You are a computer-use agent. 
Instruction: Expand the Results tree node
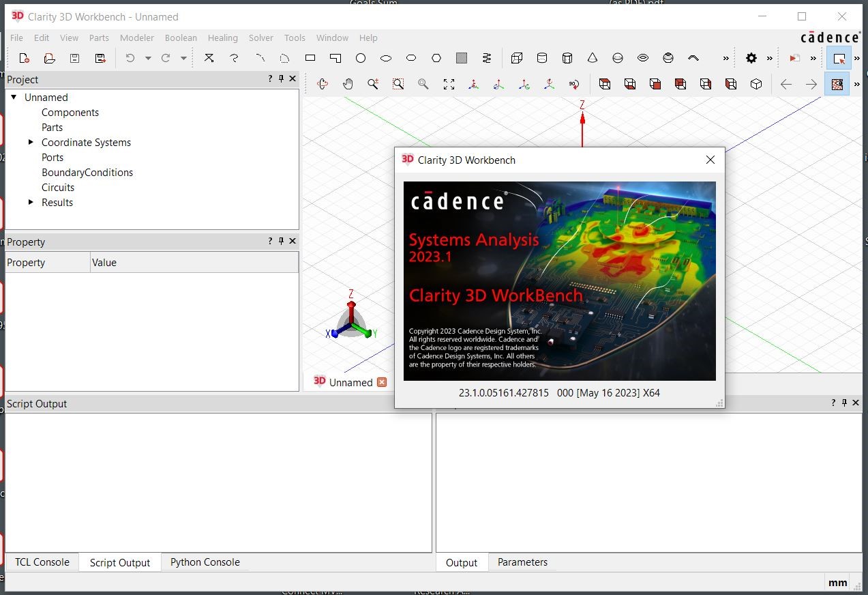pos(31,203)
